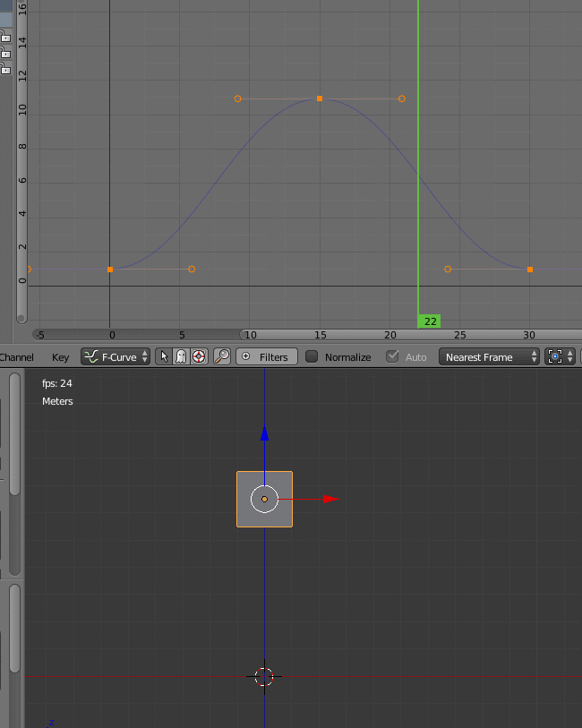
Task: Toggle the only-selected arrow cursor icon
Action: coord(164,356)
